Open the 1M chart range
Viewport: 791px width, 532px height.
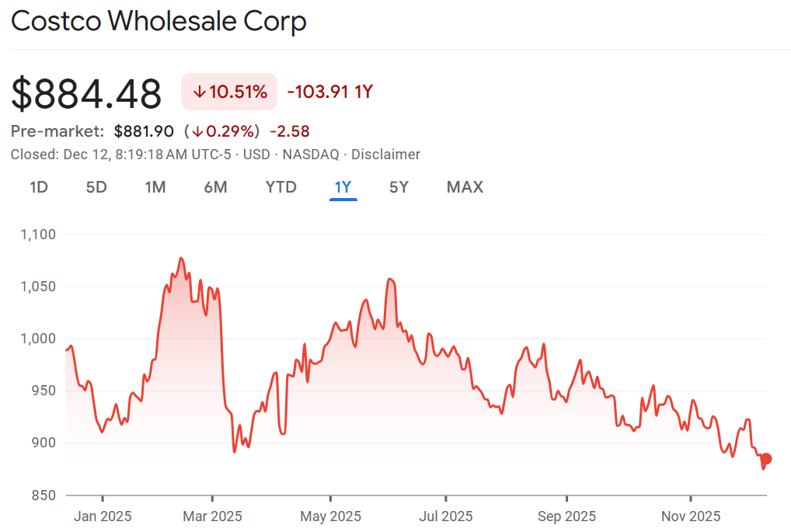[x=155, y=187]
